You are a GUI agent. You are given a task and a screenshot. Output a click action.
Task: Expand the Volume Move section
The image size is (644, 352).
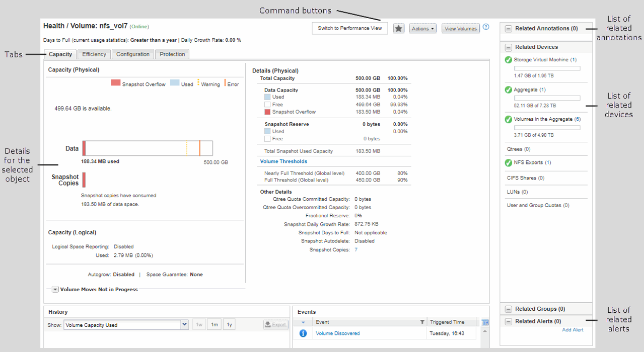tap(55, 290)
